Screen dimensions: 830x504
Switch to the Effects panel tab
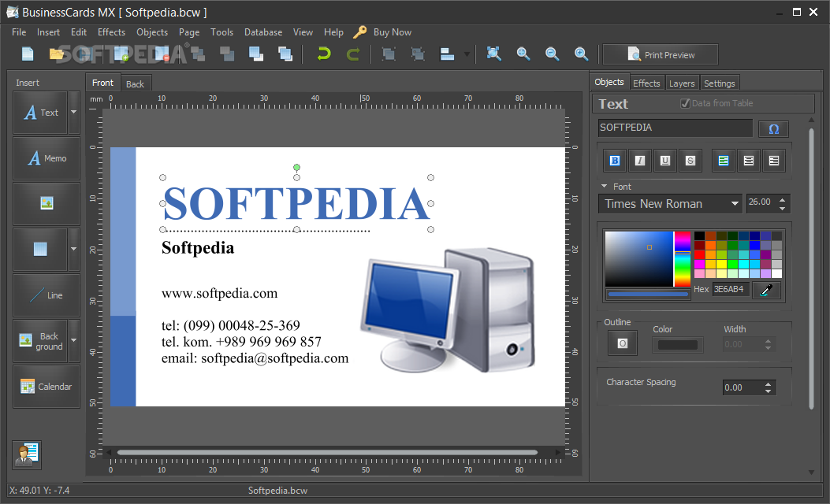tap(646, 83)
